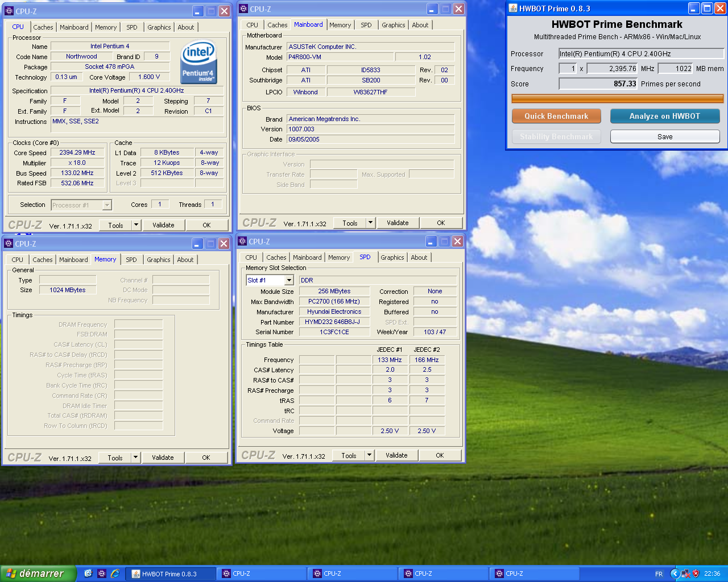Select the CPU tab in CPU-Z Memory window
Image resolution: width=728 pixels, height=582 pixels.
18,260
